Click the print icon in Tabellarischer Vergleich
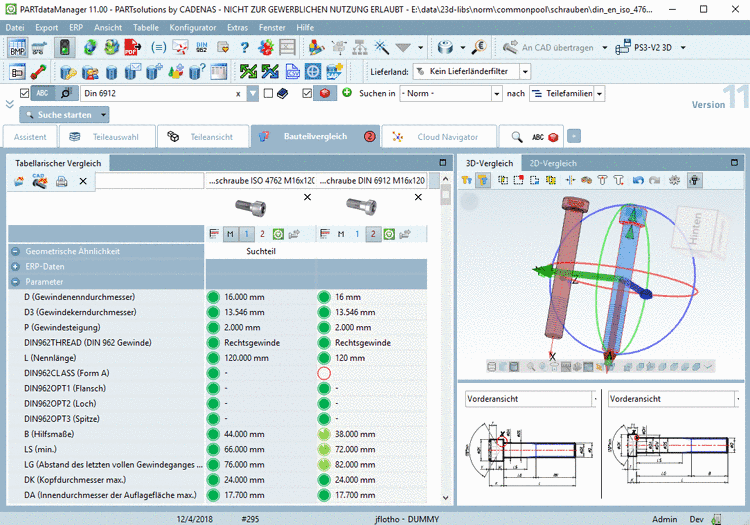The image size is (750, 525). click(x=61, y=181)
